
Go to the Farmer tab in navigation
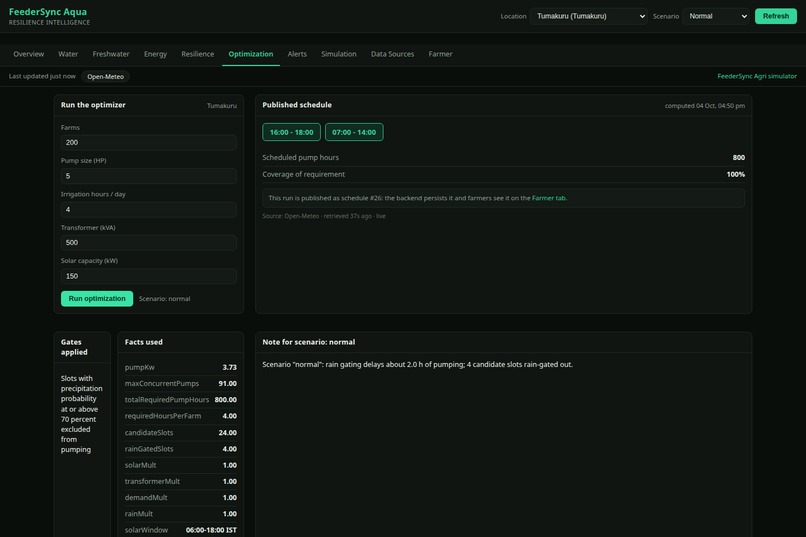click(x=441, y=54)
